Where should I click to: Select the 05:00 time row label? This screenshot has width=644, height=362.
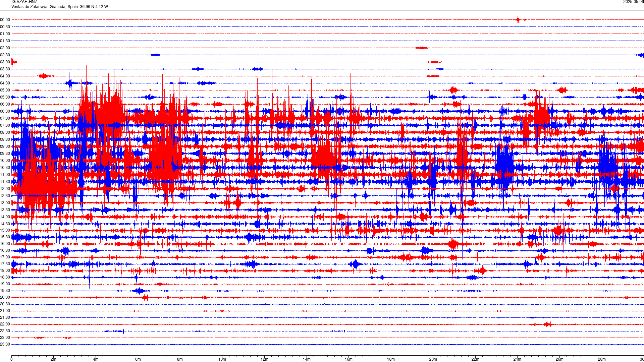point(5,90)
